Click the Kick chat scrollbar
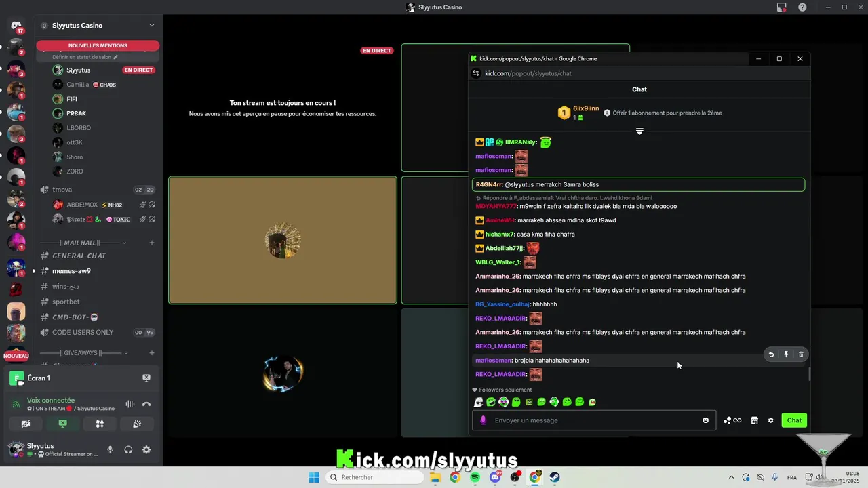The height and width of the screenshot is (488, 868). [809, 374]
